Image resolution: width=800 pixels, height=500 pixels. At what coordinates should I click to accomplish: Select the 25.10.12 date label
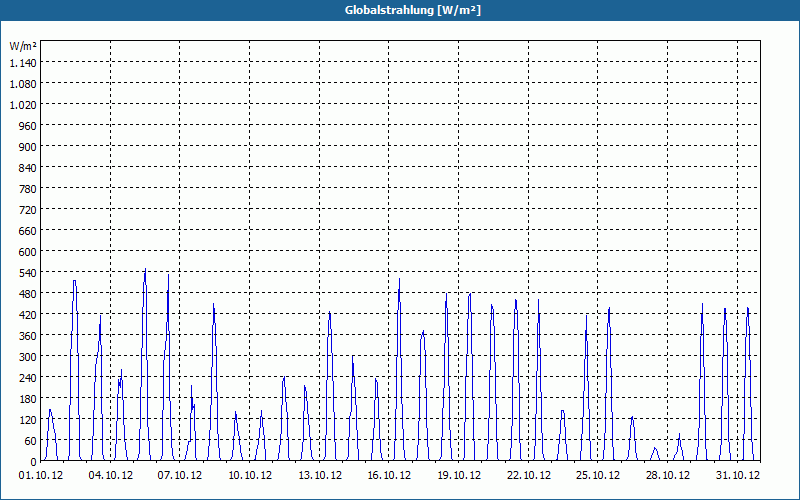click(x=598, y=476)
